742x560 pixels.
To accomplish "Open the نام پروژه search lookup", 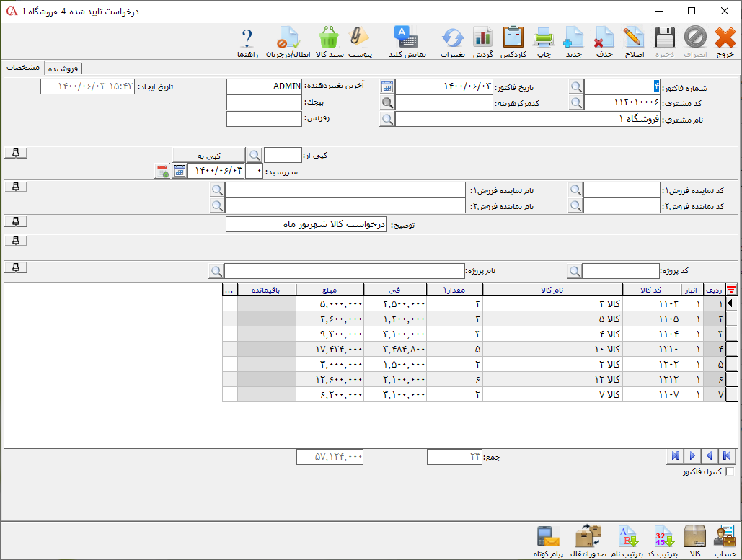I will [216, 271].
